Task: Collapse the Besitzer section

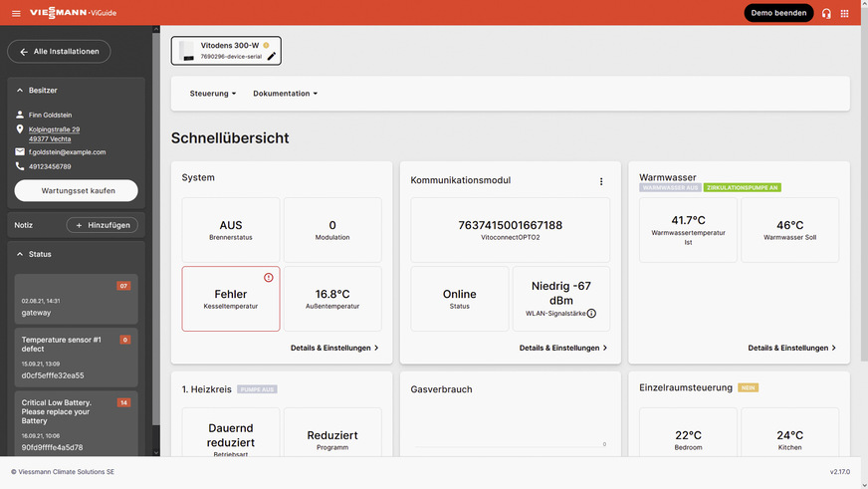Action: point(20,91)
